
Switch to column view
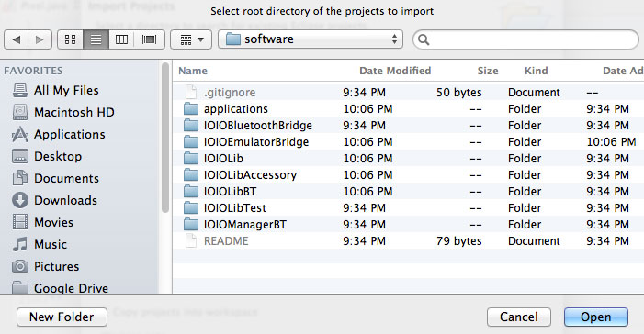click(121, 39)
